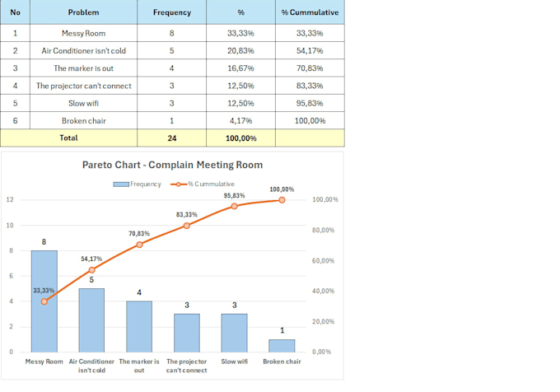Click '95,83%' data label in chart
Viewport: 560px width, 392px height.
[234, 196]
